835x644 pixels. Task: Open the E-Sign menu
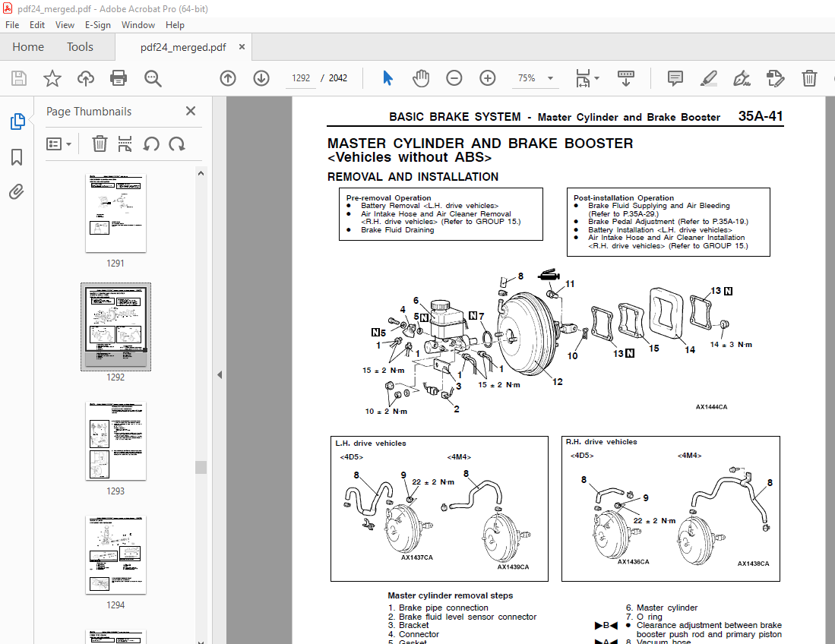click(97, 24)
